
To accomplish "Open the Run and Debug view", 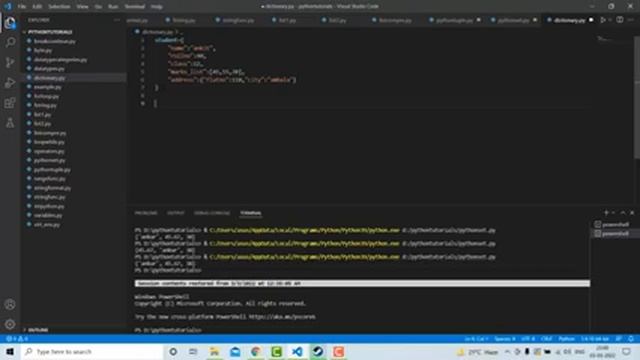I will pos(10,82).
